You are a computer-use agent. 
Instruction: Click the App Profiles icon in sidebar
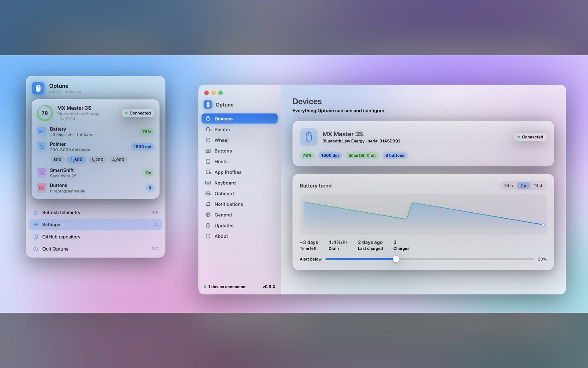click(x=208, y=172)
